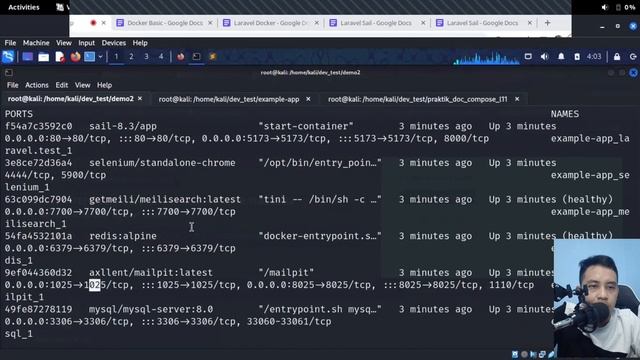Switch to workspace 2

point(131,57)
